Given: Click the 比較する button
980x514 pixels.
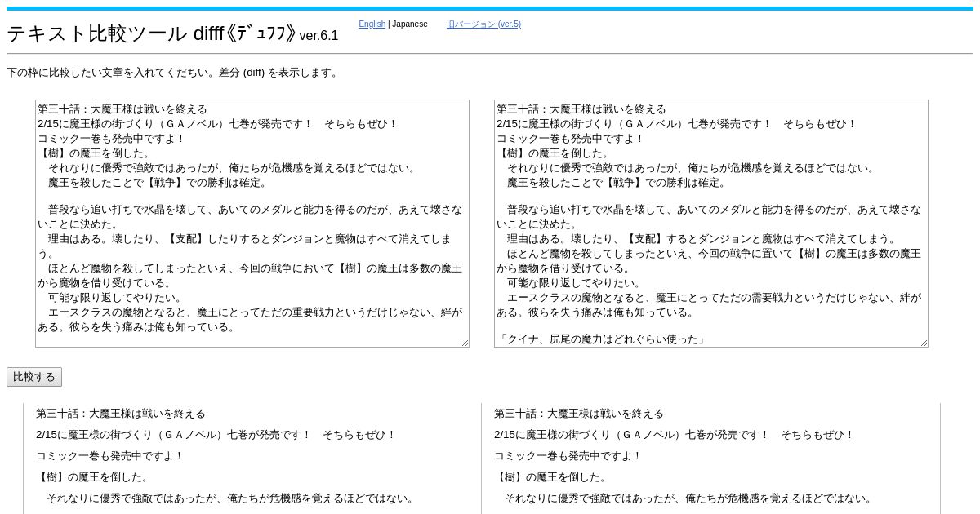Looking at the screenshot, I should (x=34, y=377).
